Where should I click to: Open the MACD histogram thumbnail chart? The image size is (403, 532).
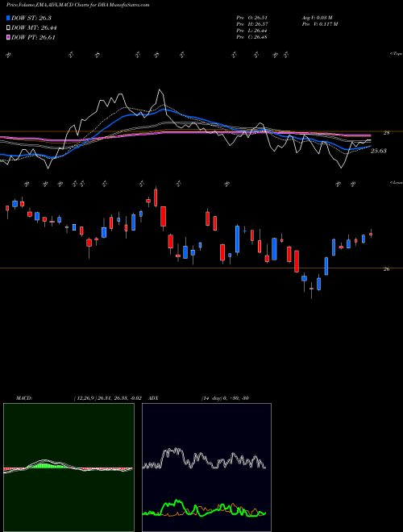[x=69, y=468]
